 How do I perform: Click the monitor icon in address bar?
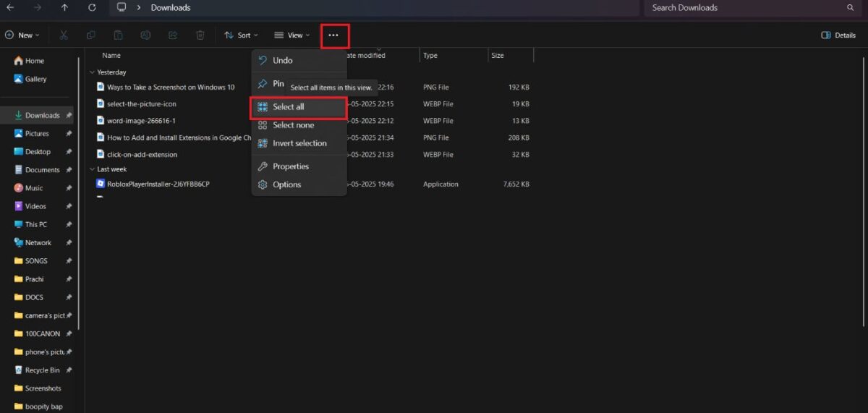coord(122,8)
